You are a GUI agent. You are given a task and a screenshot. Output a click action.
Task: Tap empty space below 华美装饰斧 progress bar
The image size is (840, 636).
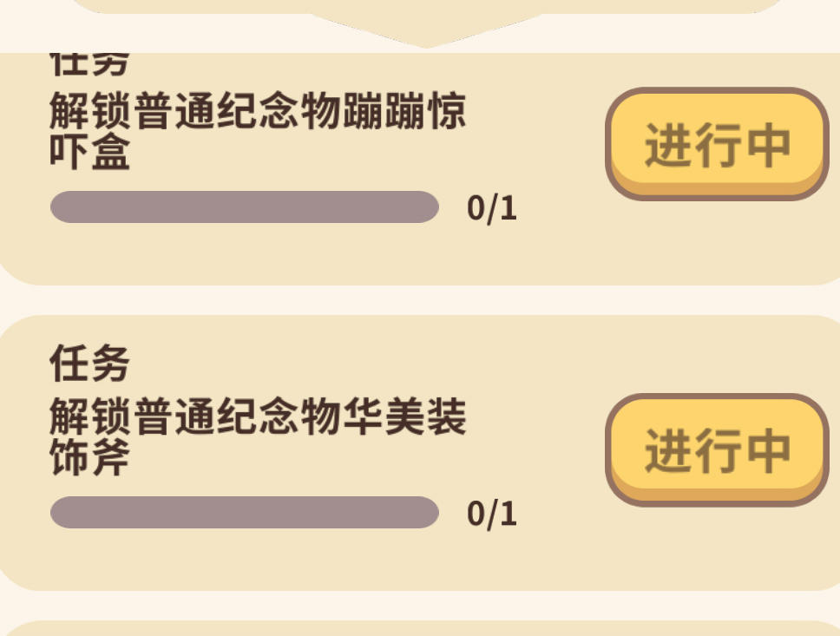click(245, 559)
